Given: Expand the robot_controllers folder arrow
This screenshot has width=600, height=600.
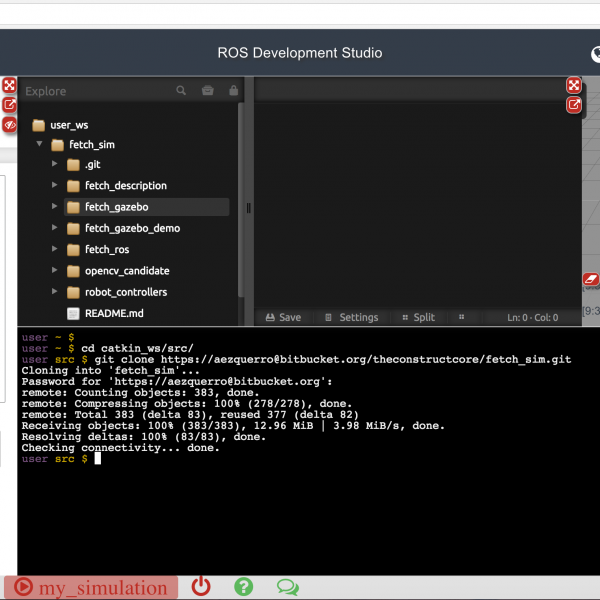Looking at the screenshot, I should pos(54,291).
